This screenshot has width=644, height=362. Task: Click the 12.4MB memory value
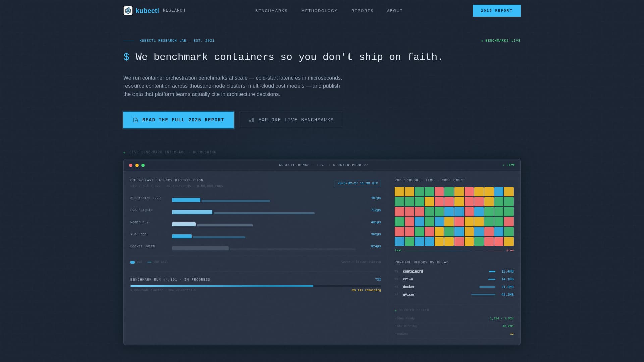507,271
